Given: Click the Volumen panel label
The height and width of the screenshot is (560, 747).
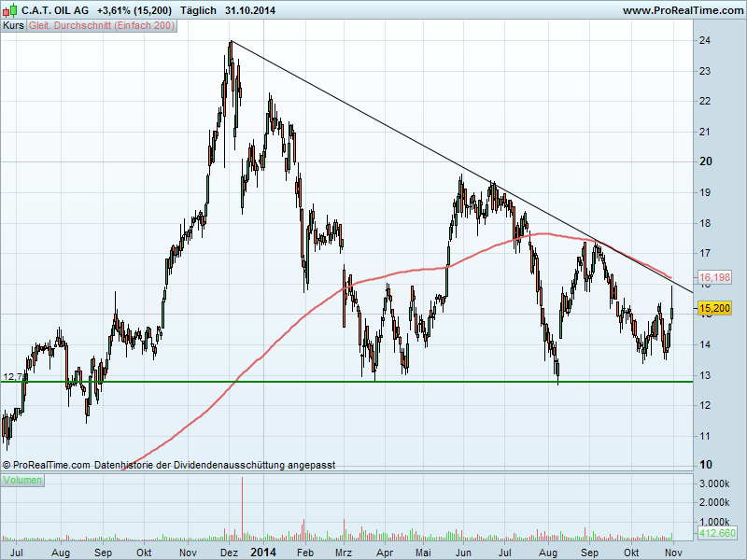Looking at the screenshot, I should (x=23, y=480).
